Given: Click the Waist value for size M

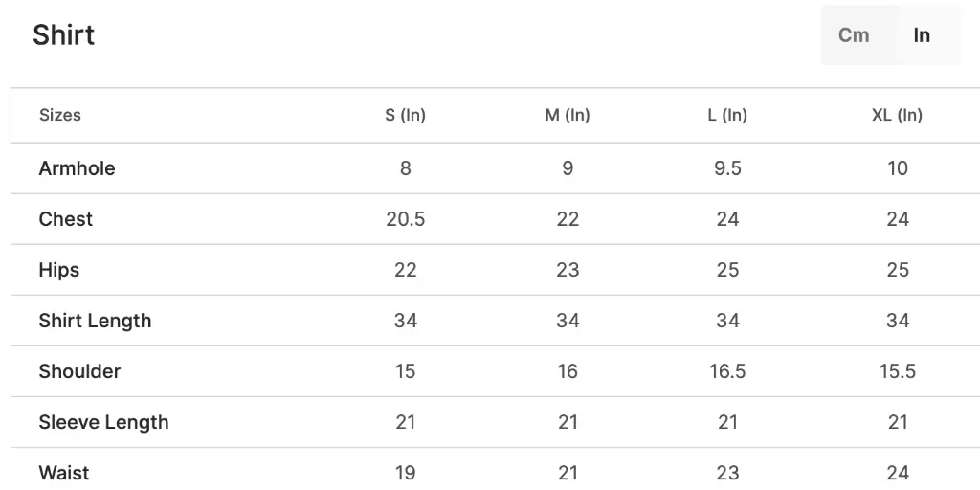Looking at the screenshot, I should [568, 473].
